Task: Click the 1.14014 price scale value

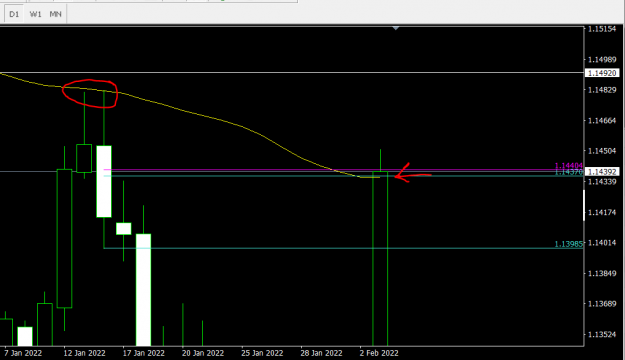Action: (x=602, y=243)
